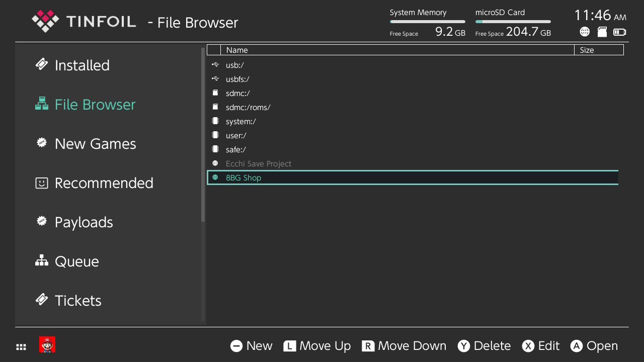644x362 pixels.
Task: Select the sdmc:/roms/ entry
Action: point(413,107)
